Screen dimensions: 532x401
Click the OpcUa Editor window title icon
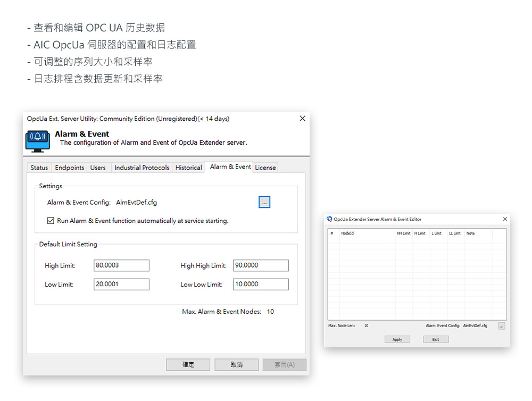(329, 219)
